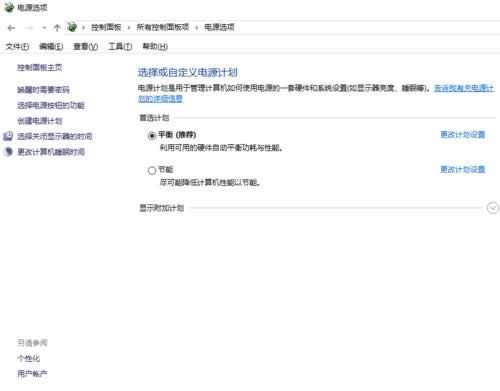
Task: Open 选择关闭显示器的时间 link
Action: pyautogui.click(x=55, y=136)
